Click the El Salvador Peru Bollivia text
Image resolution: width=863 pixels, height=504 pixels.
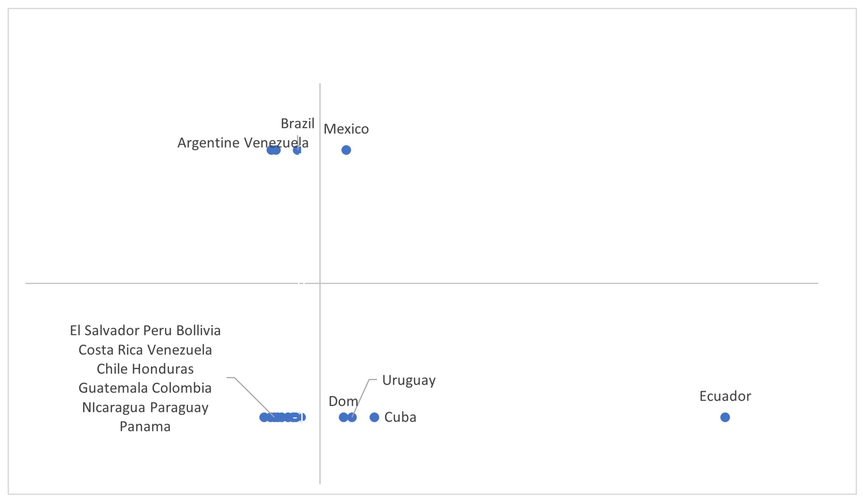point(145,331)
